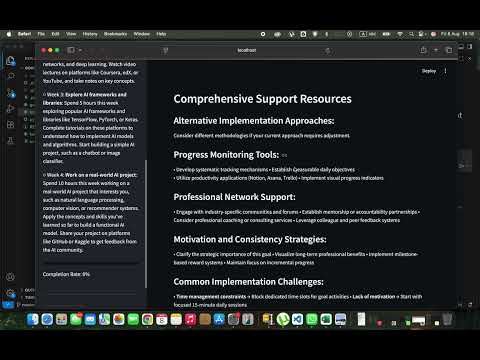Click the Safari Share icon
Viewport: 480px width, 360px height.
423,50
